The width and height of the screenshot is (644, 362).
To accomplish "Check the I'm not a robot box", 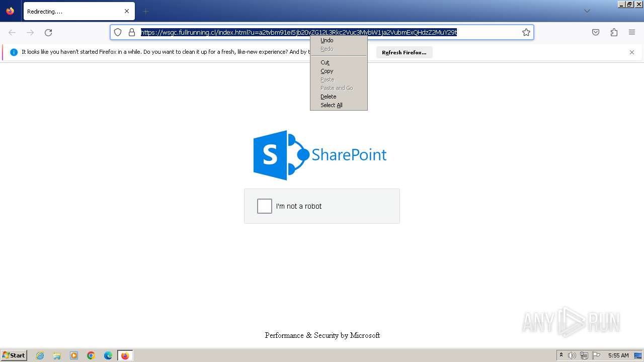I will 265,206.
